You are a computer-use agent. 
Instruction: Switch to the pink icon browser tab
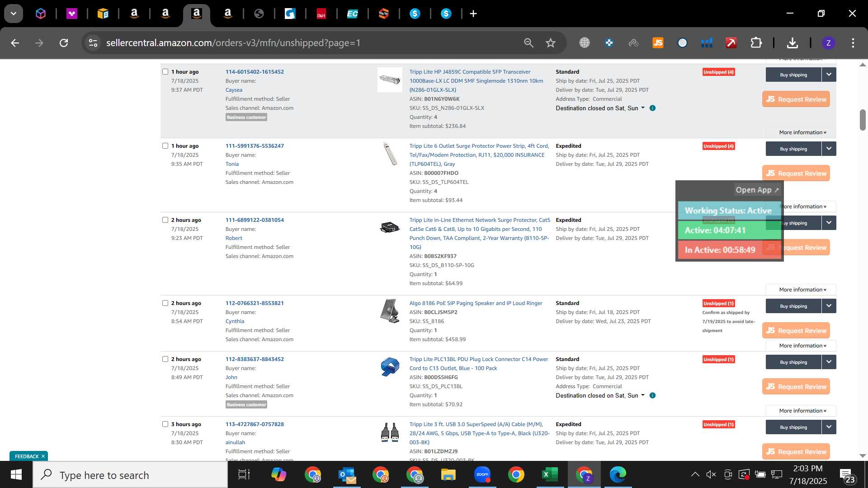click(72, 14)
